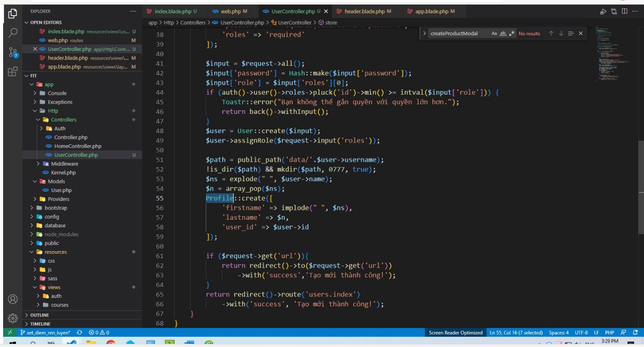
Task: Open Source Control view with 7 changes
Action: pos(13,52)
